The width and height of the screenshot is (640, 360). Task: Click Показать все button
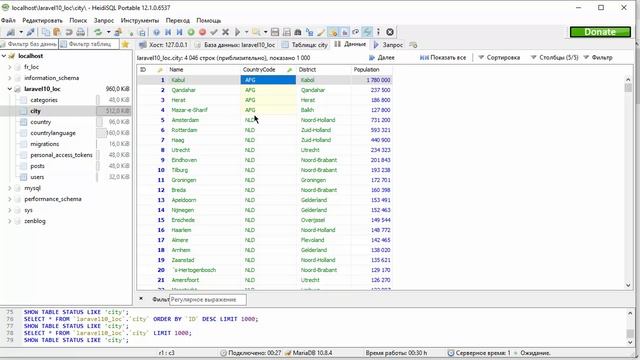click(443, 58)
